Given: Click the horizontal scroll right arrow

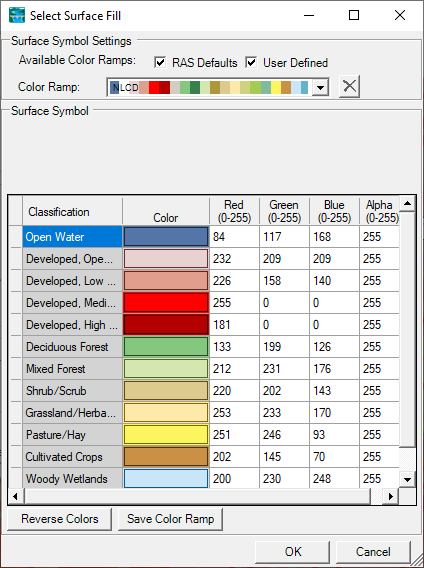Looking at the screenshot, I should [x=390, y=496].
